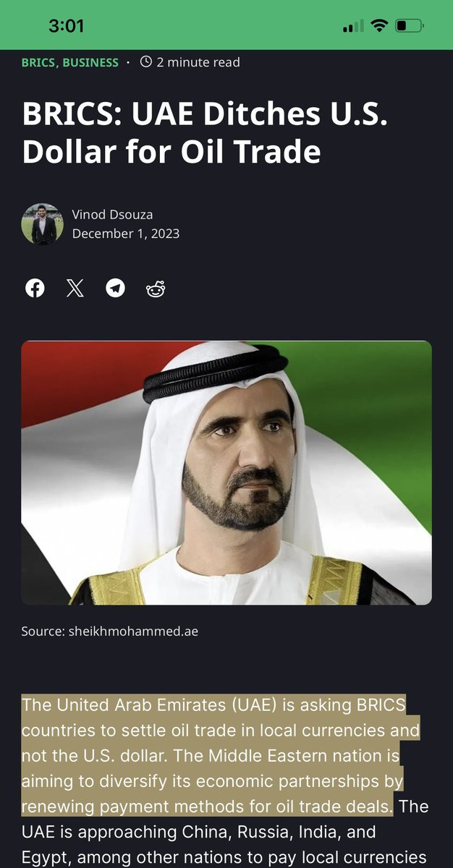Open the BRICS category tag
This screenshot has height=868, width=453.
click(38, 62)
